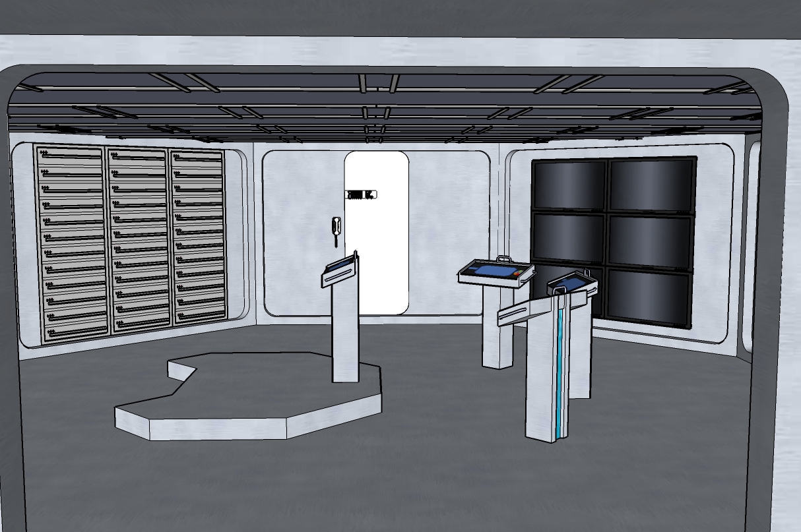This screenshot has width=801, height=532.
Task: Click the wall intercom handset beside the door
Action: 336,229
